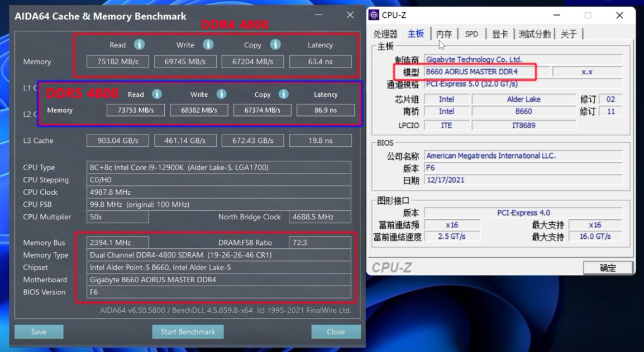Open the SPD tab in CPU-Z

(471, 33)
